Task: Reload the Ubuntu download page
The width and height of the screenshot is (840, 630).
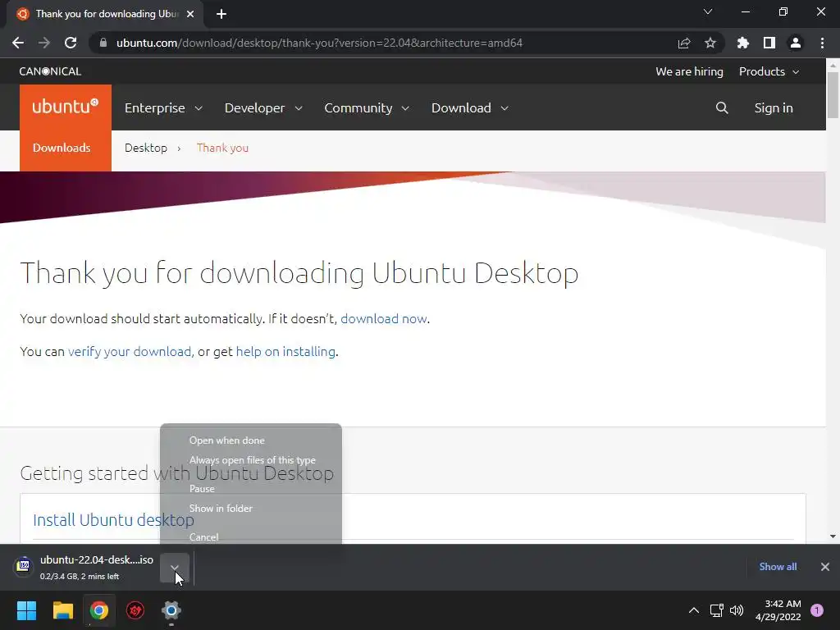Action: (71, 43)
